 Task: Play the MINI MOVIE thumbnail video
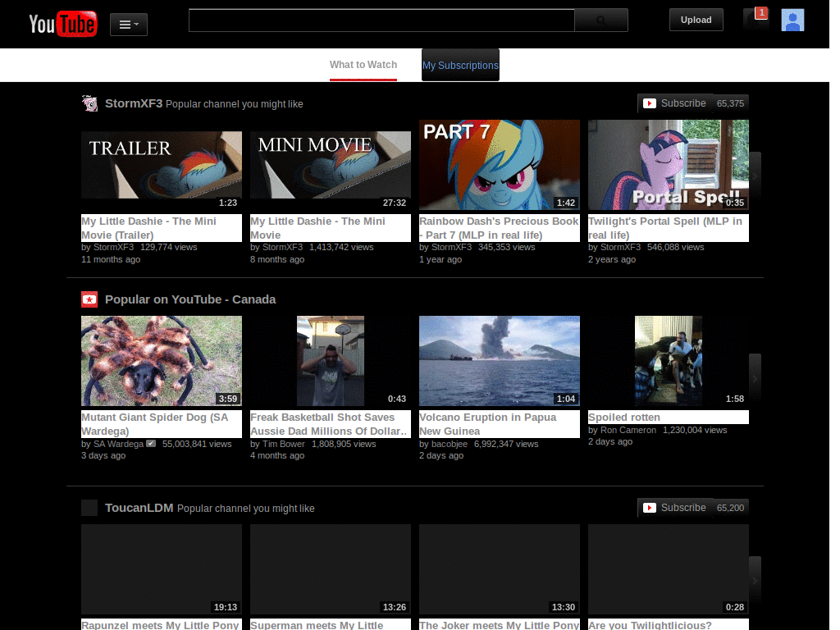point(331,165)
